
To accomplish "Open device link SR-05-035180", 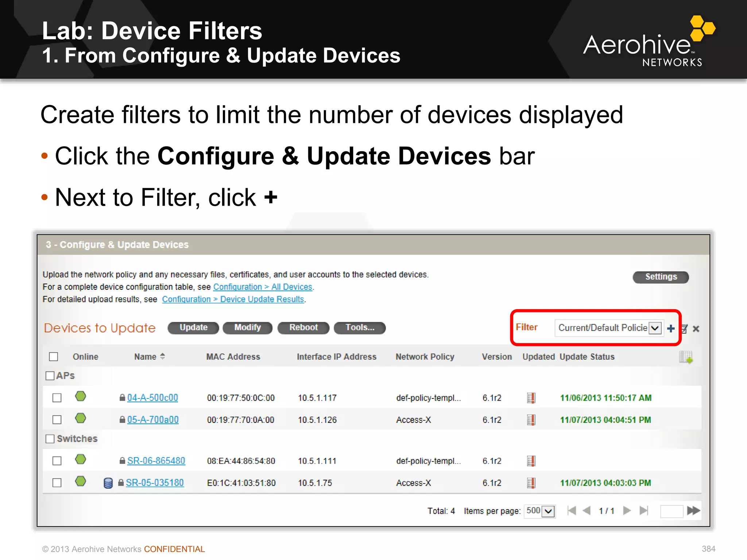I will tap(155, 483).
